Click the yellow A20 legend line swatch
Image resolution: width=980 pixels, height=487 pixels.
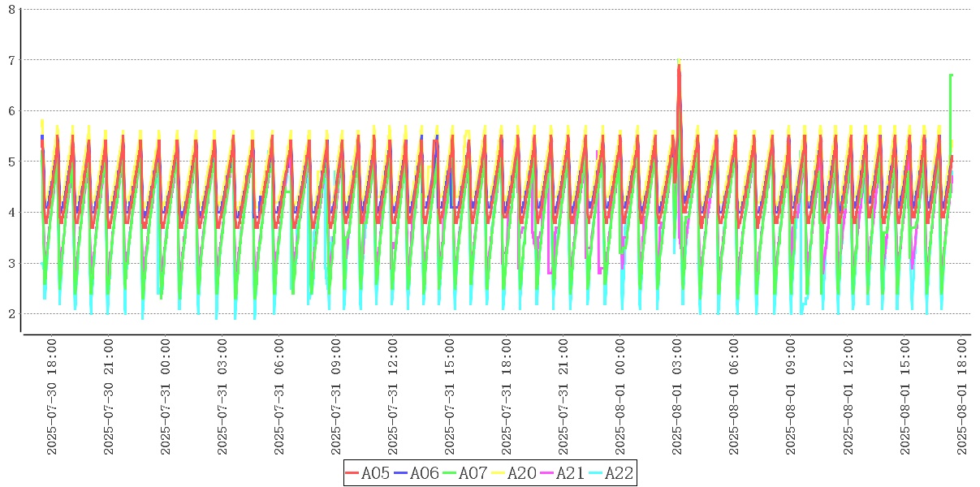coord(499,473)
